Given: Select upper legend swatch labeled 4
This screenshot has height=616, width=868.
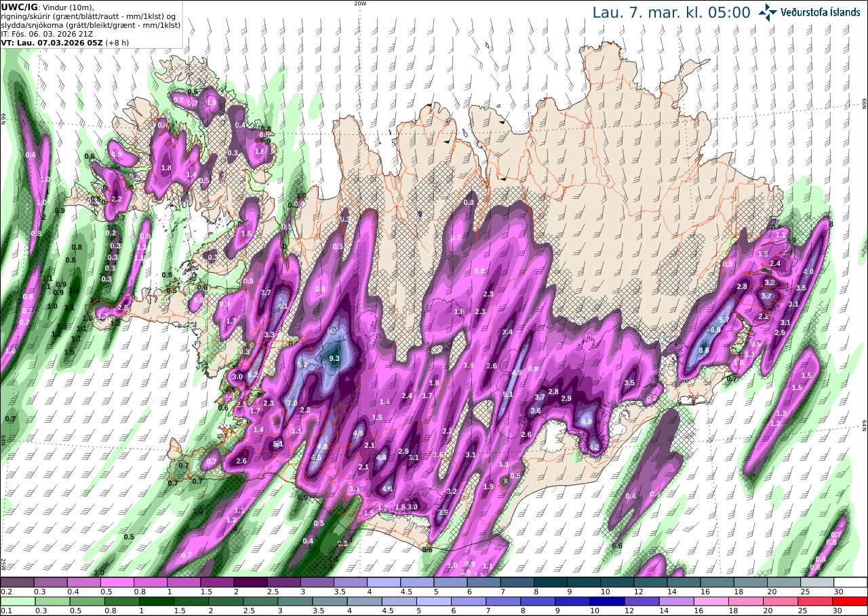Looking at the screenshot, I should (384, 582).
